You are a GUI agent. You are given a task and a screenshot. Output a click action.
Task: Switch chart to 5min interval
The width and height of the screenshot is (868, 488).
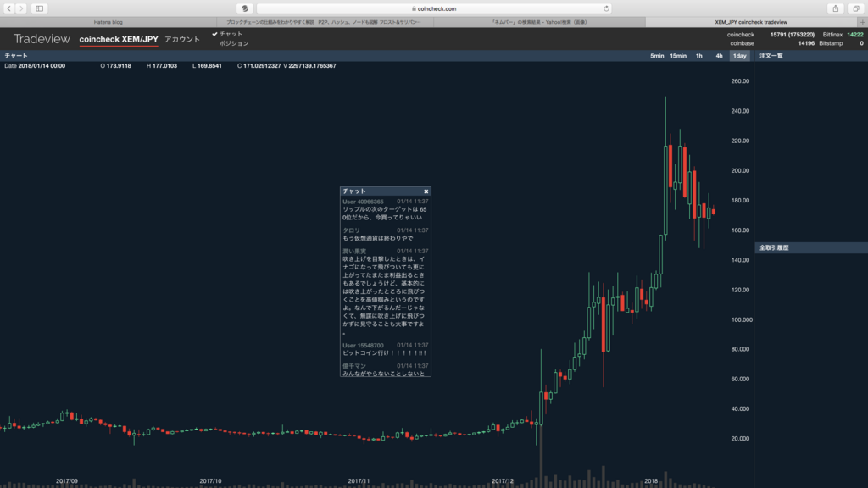(x=657, y=56)
